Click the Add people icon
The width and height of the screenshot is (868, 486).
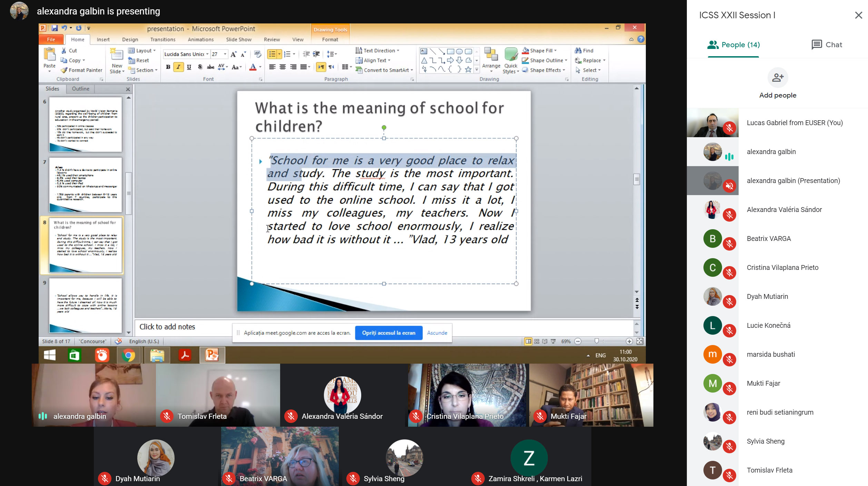tap(778, 78)
